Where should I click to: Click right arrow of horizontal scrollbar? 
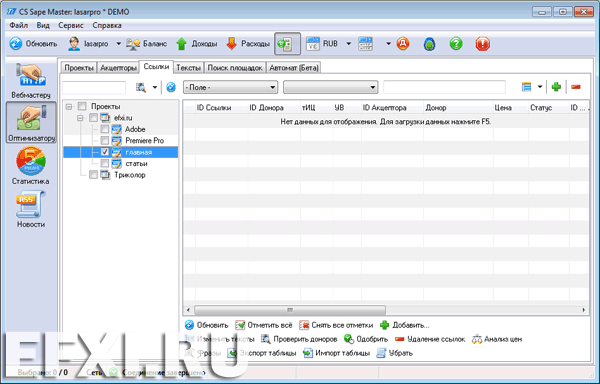point(584,310)
